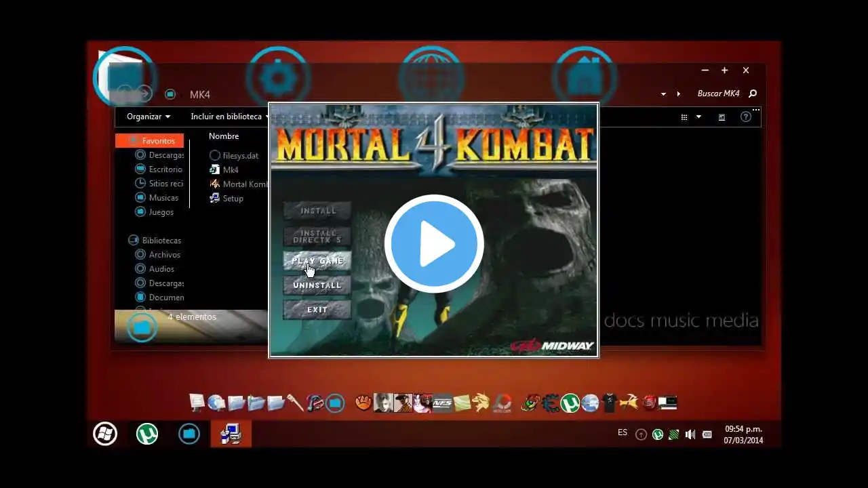The height and width of the screenshot is (488, 868).
Task: Click the UNINSTALL button in the launcher
Action: pos(317,285)
